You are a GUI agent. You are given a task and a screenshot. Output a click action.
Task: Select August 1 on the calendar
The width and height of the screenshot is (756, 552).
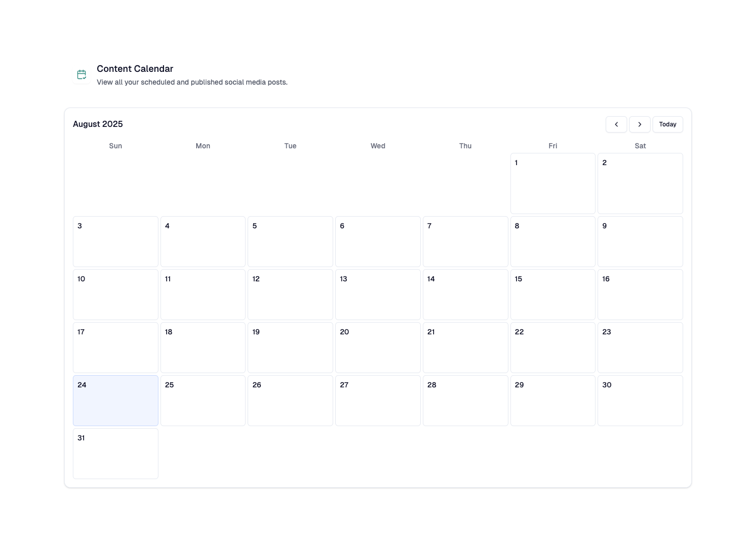click(553, 183)
